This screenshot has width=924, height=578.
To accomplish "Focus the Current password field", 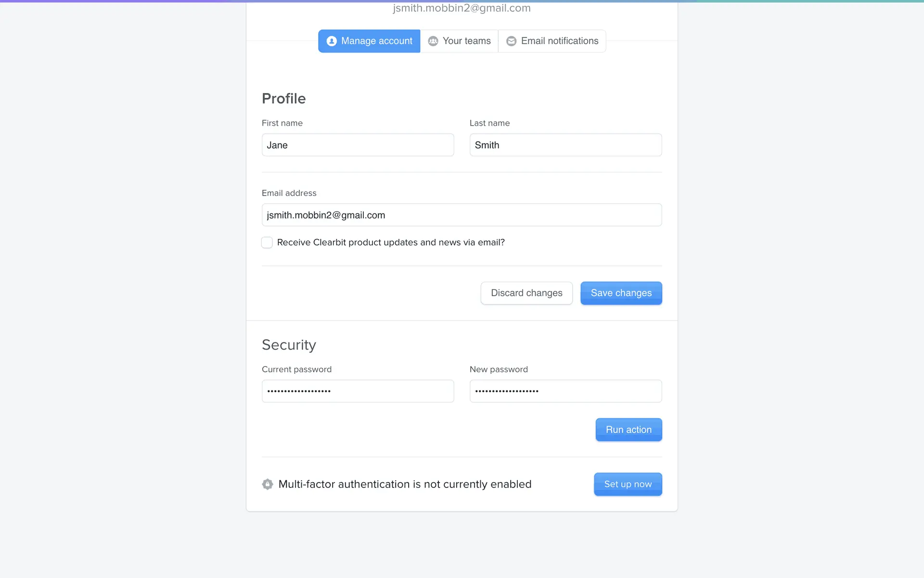I will point(358,391).
